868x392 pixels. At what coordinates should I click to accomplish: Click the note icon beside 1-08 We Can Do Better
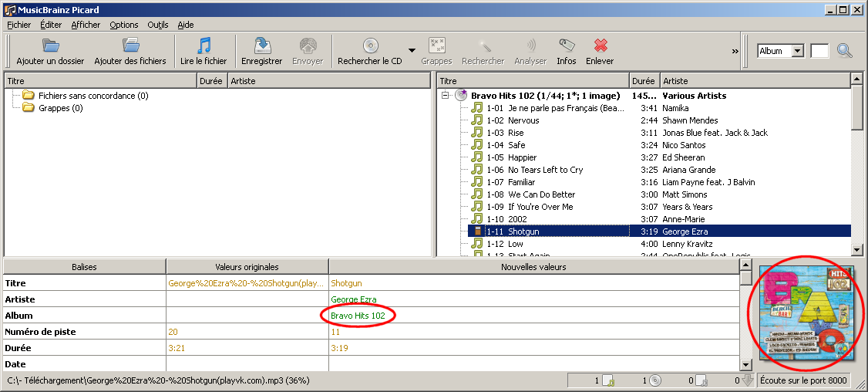pos(476,194)
